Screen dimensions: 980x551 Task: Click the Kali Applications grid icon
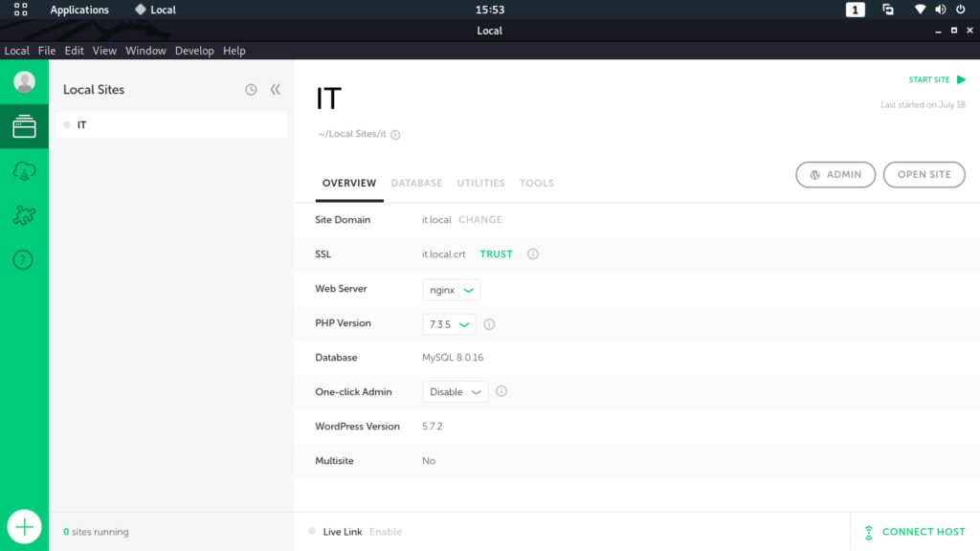(x=21, y=10)
